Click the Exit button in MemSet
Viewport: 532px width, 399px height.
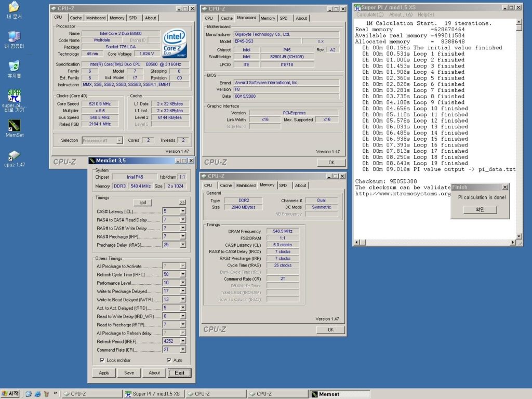[179, 373]
